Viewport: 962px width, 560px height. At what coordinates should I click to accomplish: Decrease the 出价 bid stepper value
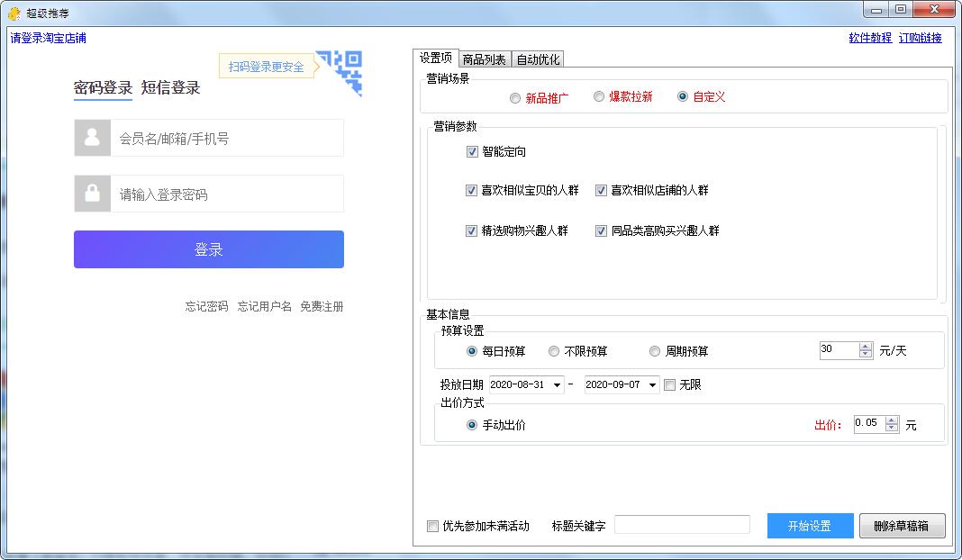click(891, 429)
